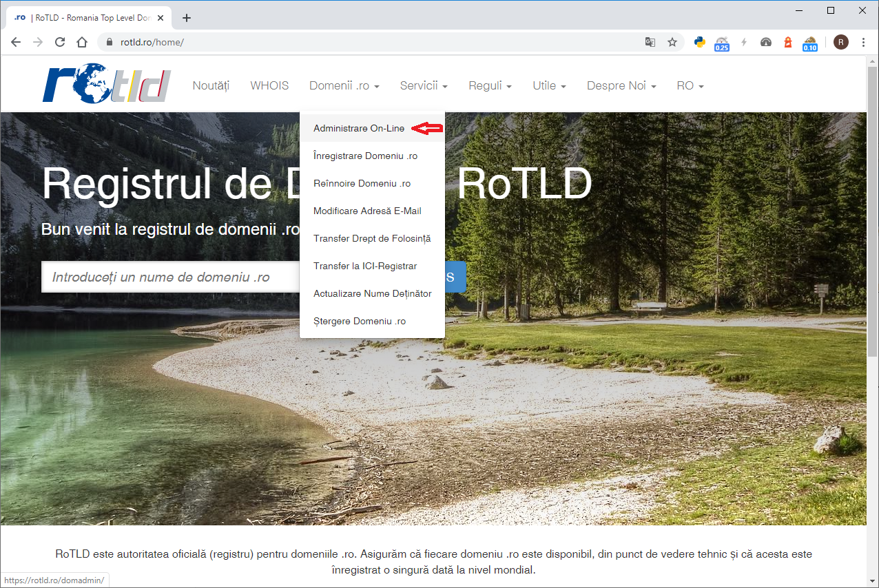Select Ștergere Domeniu .ro from menu
879x588 pixels.
click(x=360, y=322)
